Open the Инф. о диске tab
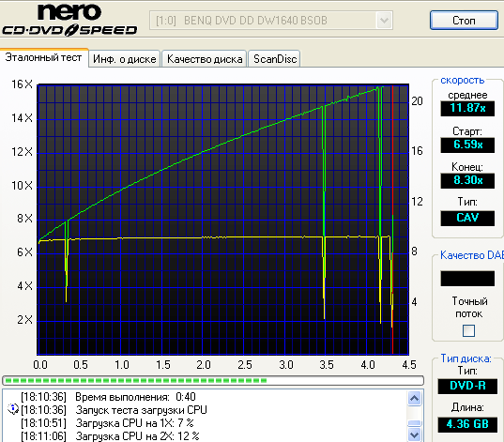 [125, 59]
